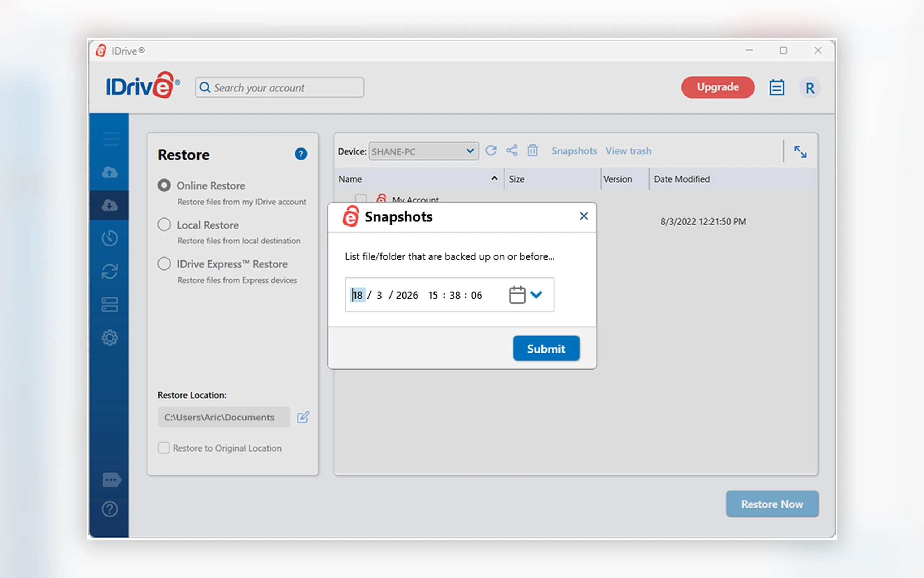Open the Device SHANE-PC dropdown
This screenshot has height=578, width=924.
pos(423,151)
